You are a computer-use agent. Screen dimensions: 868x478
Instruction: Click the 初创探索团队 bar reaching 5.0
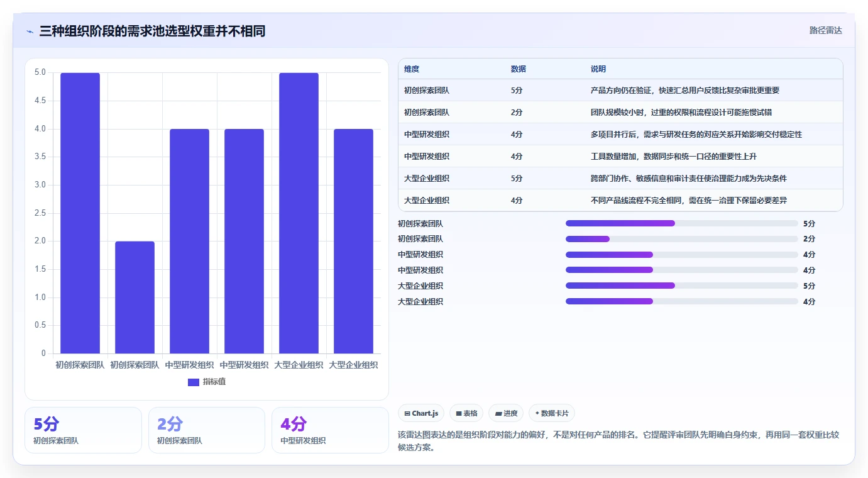(80, 213)
